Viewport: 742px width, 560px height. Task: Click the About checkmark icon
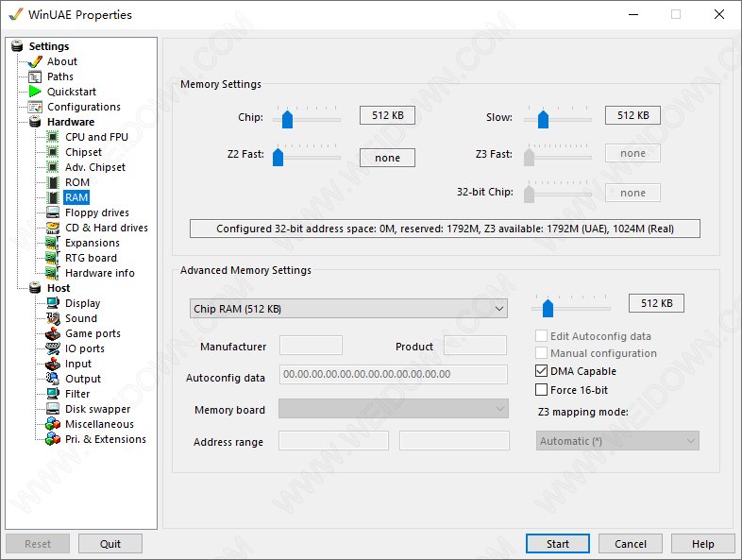click(35, 61)
